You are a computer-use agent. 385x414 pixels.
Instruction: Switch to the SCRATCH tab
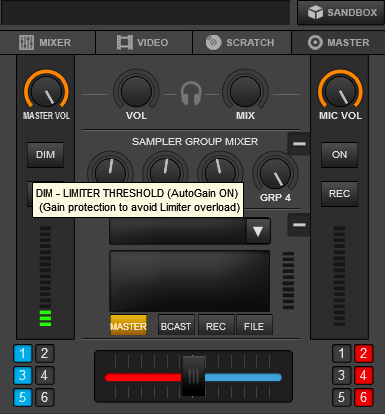pos(242,43)
